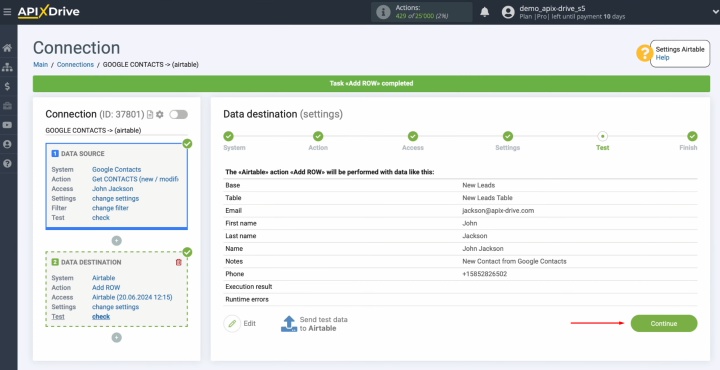Click data destination change settings link
720x370 pixels.
coord(115,307)
